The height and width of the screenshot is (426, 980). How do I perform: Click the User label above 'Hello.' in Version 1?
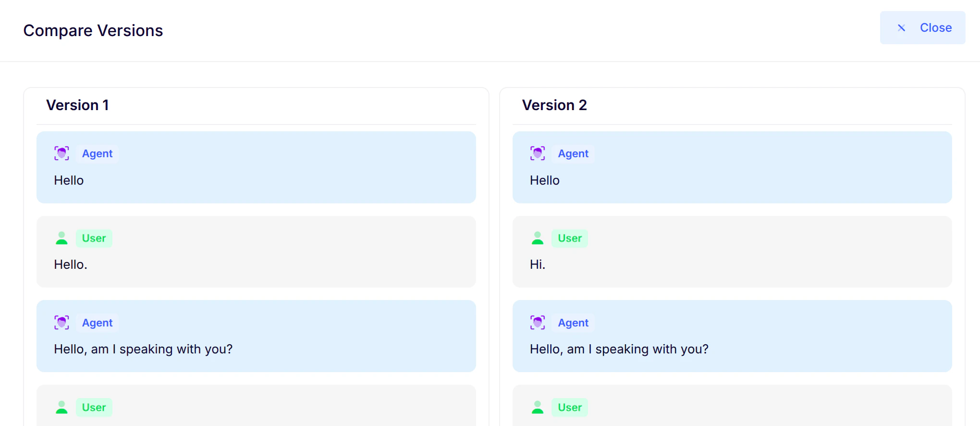pos(94,238)
